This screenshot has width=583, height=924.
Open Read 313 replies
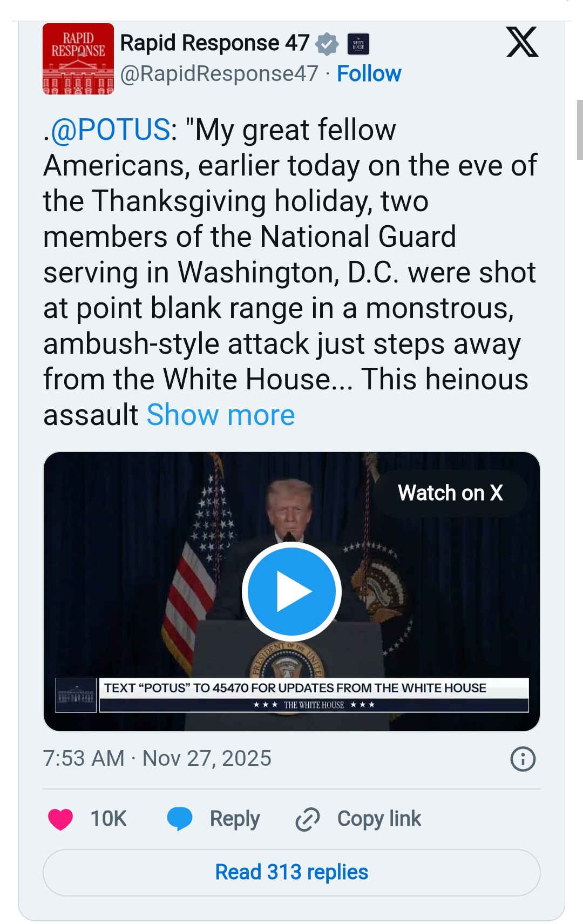[291, 872]
